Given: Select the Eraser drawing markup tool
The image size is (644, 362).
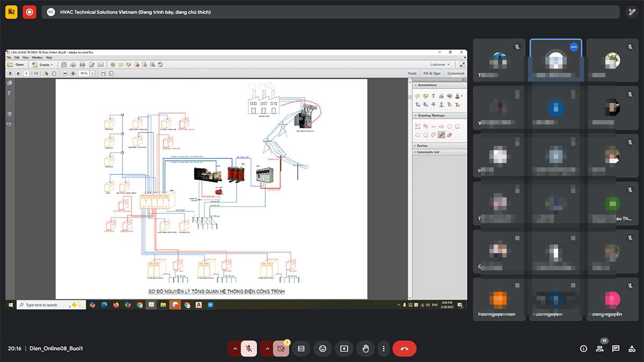Looking at the screenshot, I should pos(449,135).
